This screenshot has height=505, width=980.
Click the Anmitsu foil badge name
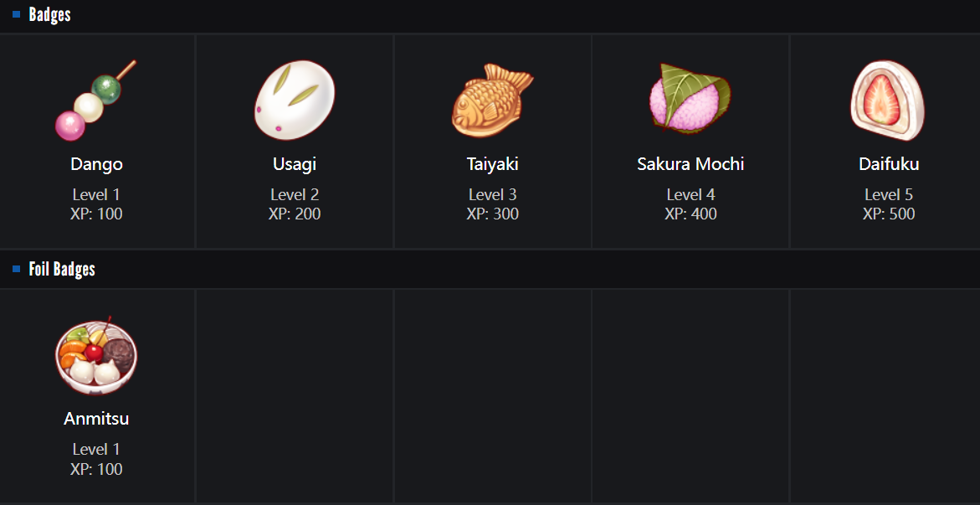click(96, 419)
